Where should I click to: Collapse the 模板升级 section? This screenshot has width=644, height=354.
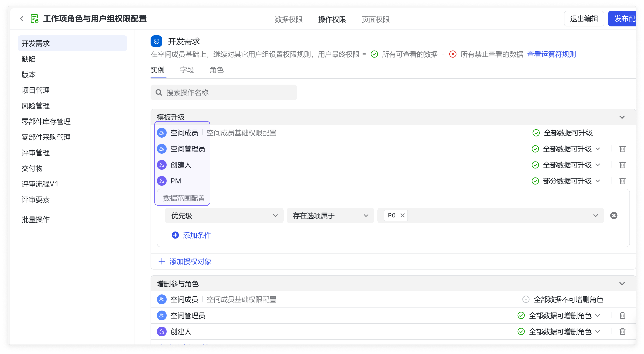point(622,117)
